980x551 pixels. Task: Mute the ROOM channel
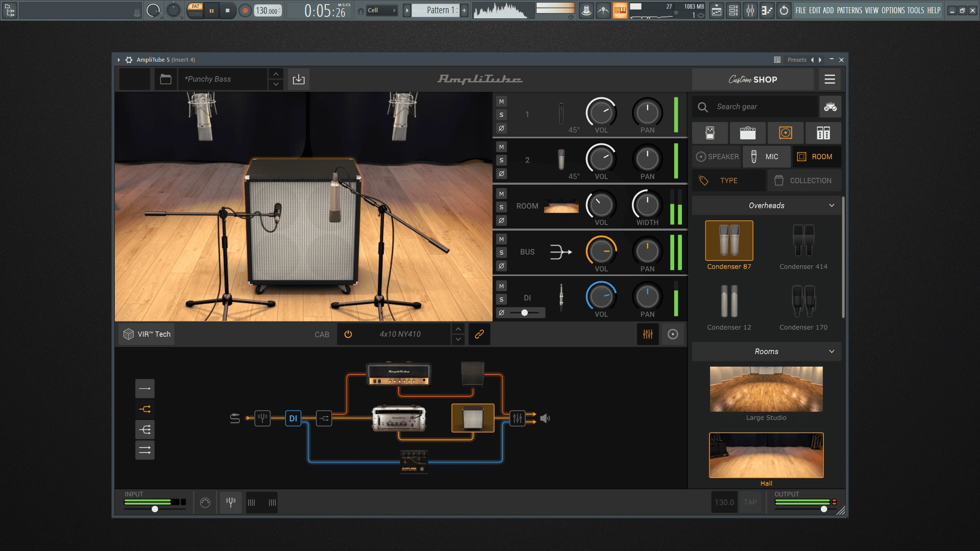(x=501, y=194)
